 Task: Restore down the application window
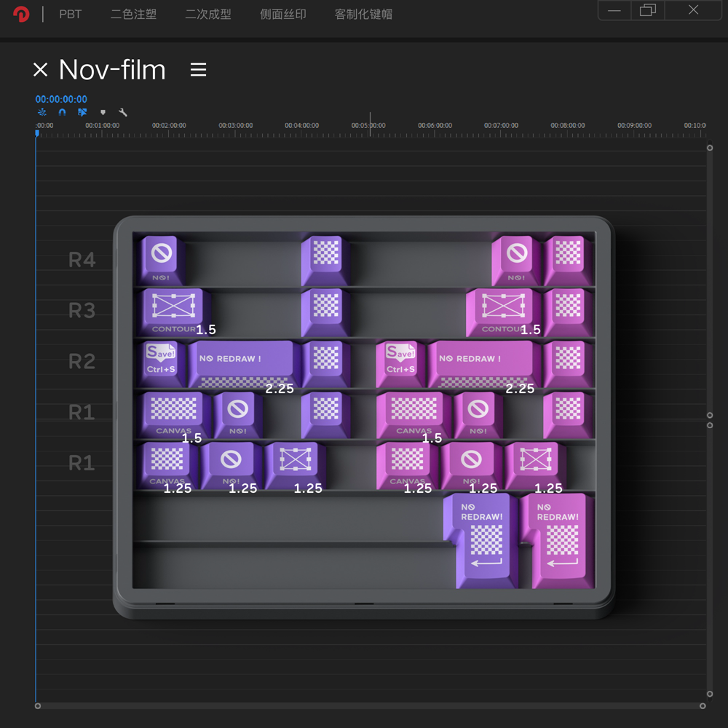point(648,10)
